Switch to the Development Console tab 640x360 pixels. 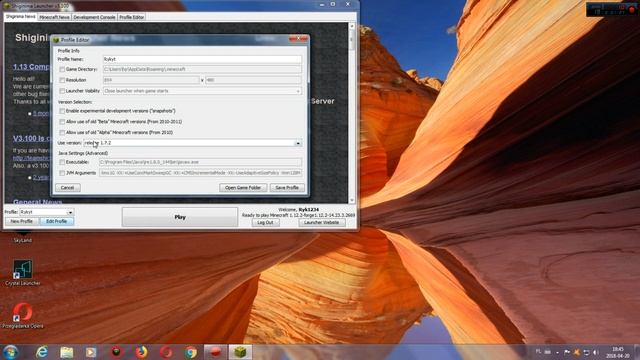(94, 17)
